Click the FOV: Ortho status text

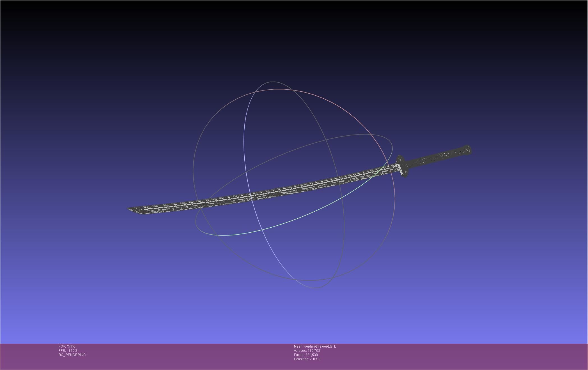coord(67,346)
